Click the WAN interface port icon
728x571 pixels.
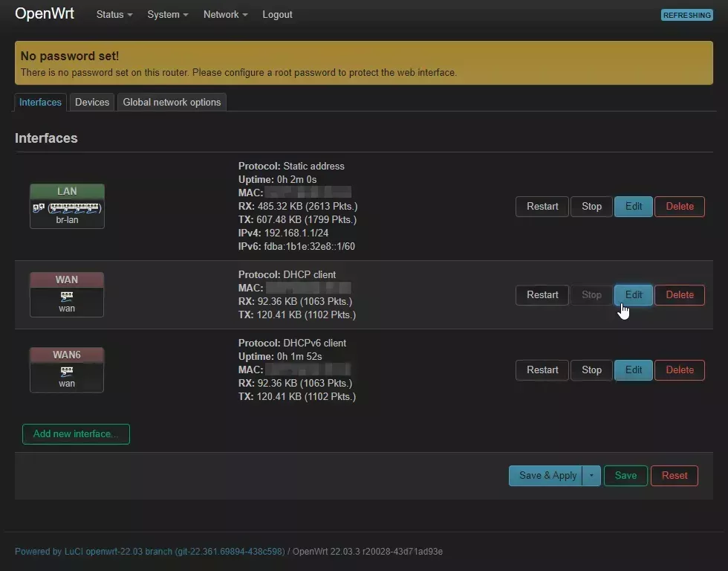(67, 296)
